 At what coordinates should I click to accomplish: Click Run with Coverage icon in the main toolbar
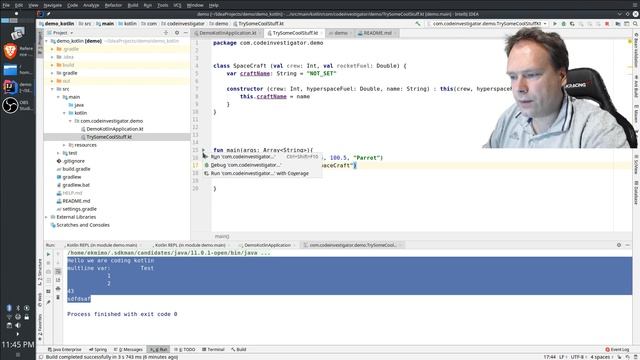tap(572, 24)
